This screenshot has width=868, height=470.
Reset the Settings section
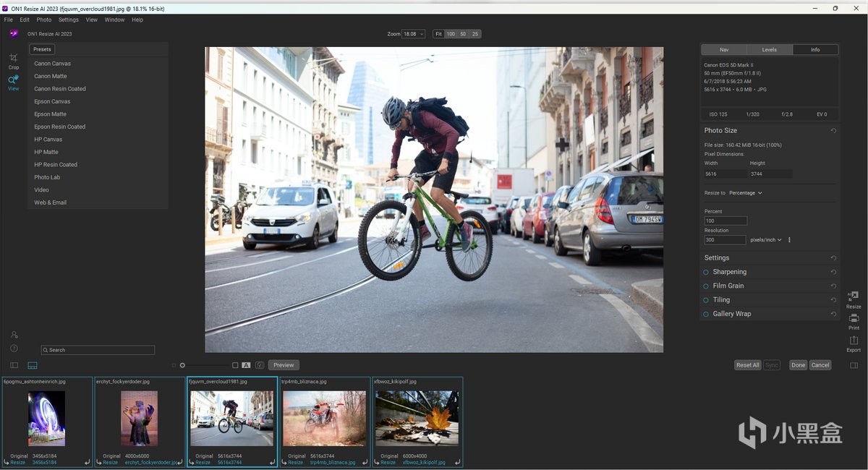[x=833, y=258]
